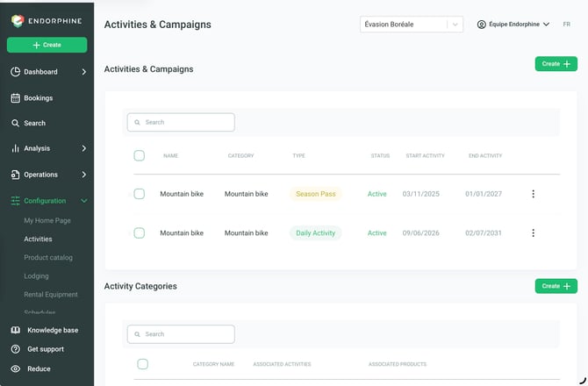Sort by CATEGORY column header
The height and width of the screenshot is (386, 588).
click(x=240, y=155)
